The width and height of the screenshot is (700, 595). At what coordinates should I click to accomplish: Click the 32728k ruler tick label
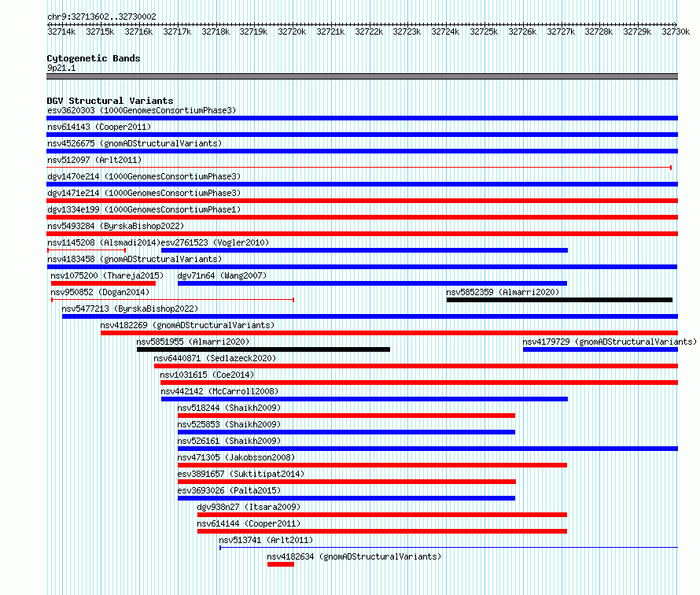pyautogui.click(x=599, y=31)
